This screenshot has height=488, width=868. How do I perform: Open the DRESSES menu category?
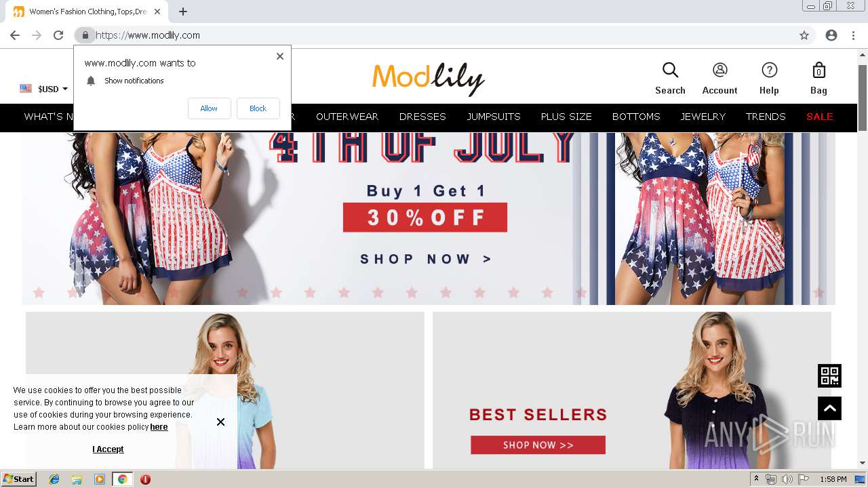point(422,117)
